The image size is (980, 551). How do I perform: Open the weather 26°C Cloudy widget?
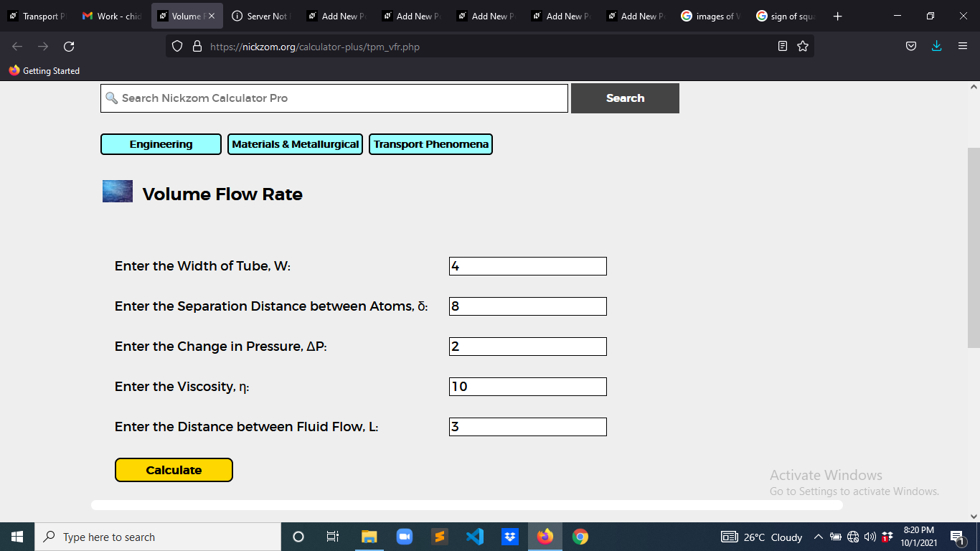[x=762, y=537]
